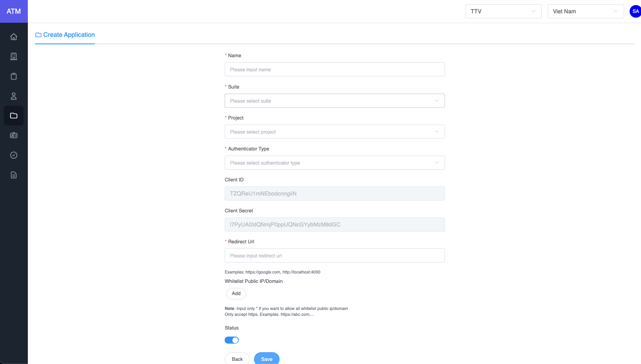This screenshot has width=641, height=364.
Task: Select the Create Application tab
Action: 65,35
